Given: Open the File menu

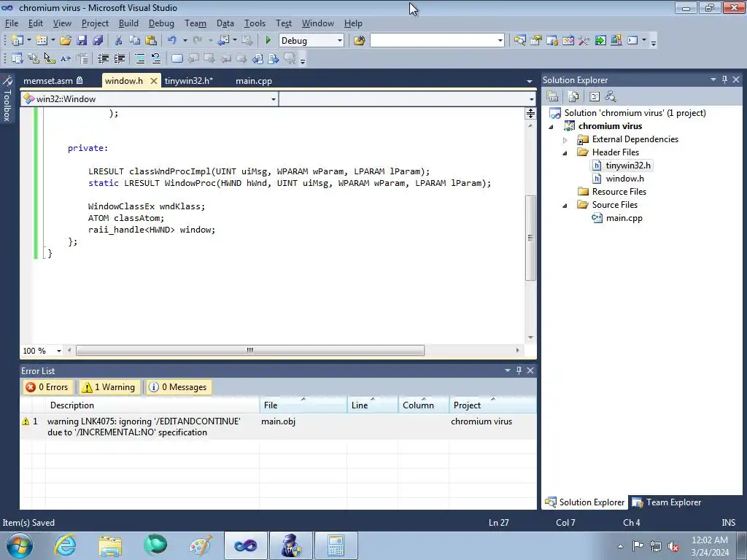Looking at the screenshot, I should 12,23.
